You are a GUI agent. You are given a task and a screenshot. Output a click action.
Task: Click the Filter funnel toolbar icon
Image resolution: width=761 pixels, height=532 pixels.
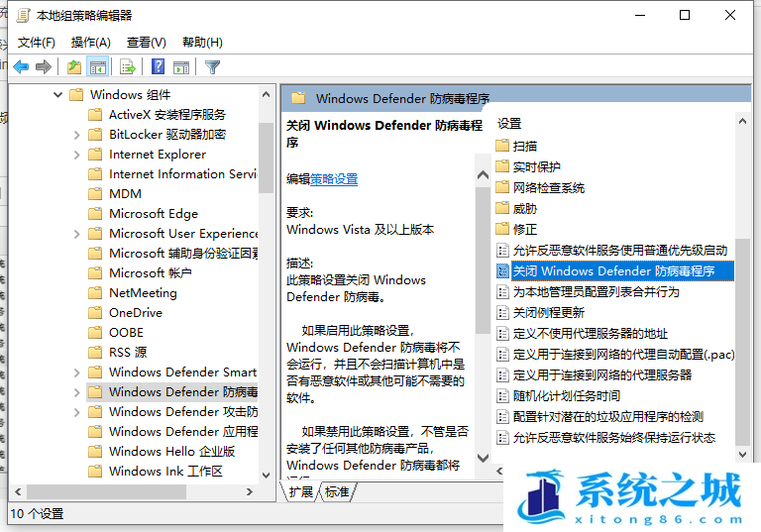[x=212, y=66]
